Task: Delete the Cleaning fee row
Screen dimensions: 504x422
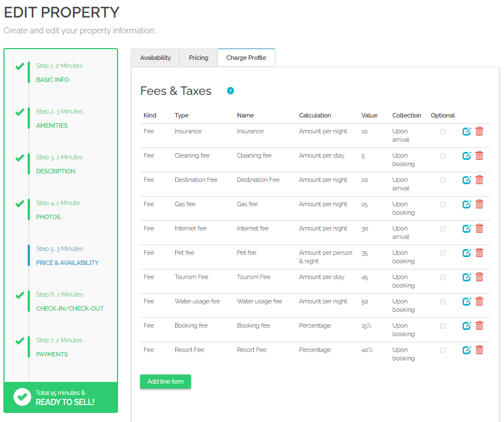Action: coord(479,156)
